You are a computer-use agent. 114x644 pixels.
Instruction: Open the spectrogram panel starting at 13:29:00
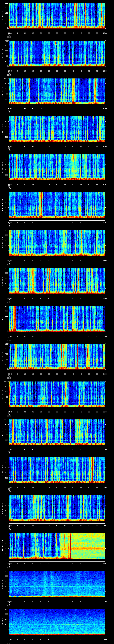pyautogui.click(x=57, y=584)
